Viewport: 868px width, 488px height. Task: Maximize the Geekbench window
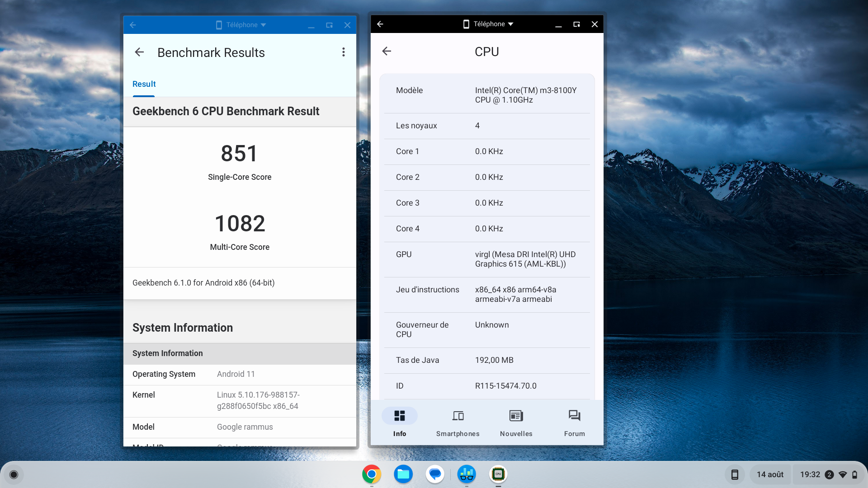click(x=329, y=25)
